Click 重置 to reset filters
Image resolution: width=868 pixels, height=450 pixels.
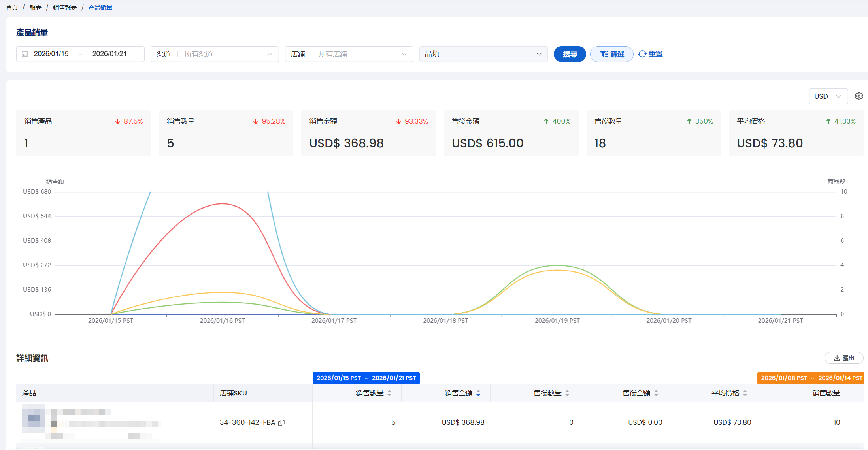(651, 54)
